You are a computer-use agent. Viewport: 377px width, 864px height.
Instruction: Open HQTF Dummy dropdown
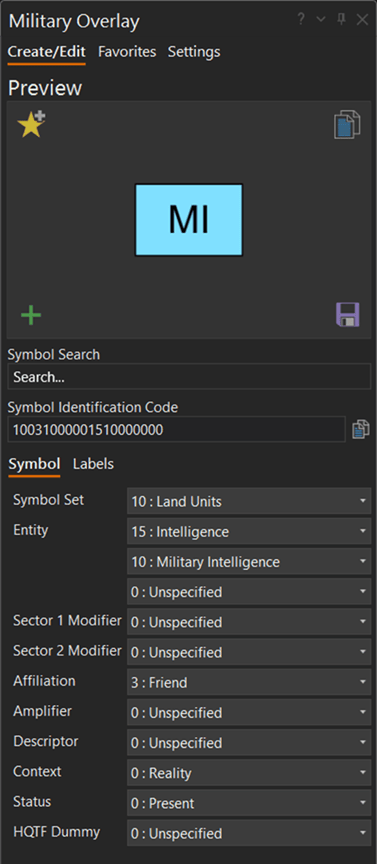coord(249,833)
